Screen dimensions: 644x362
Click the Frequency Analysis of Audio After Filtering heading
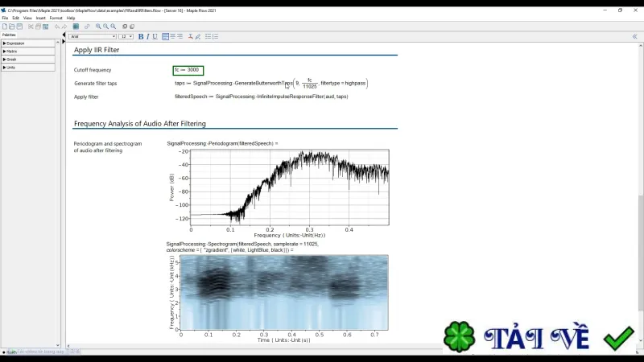click(x=139, y=124)
